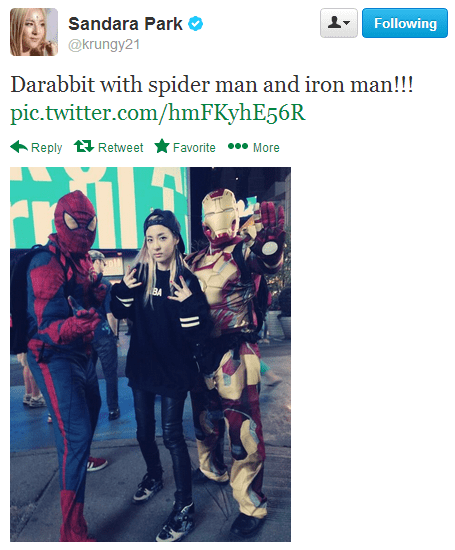Click the tweet text about Darabbit
The width and height of the screenshot is (455, 550).
pos(212,85)
